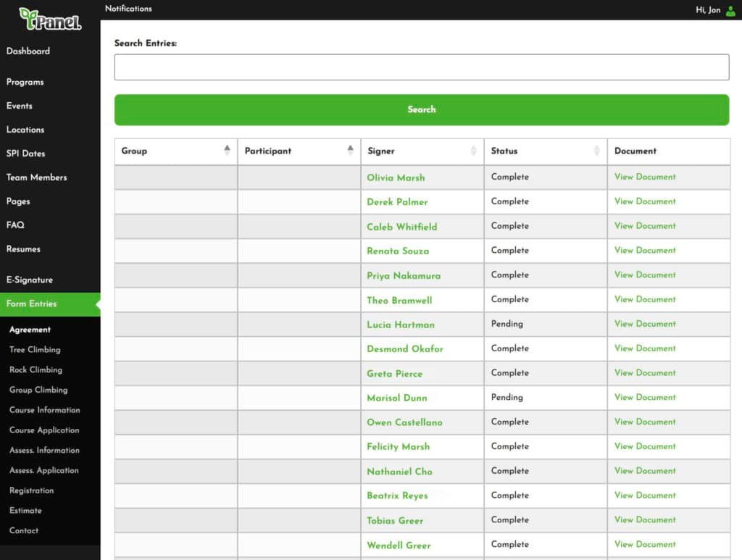Sort table by Signer column arrows
742x560 pixels.
(474, 151)
